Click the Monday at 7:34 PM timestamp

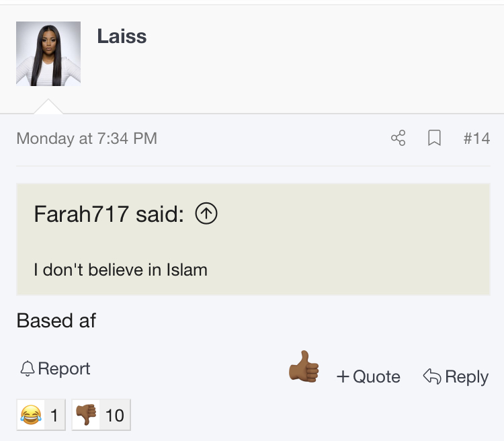[x=87, y=138]
